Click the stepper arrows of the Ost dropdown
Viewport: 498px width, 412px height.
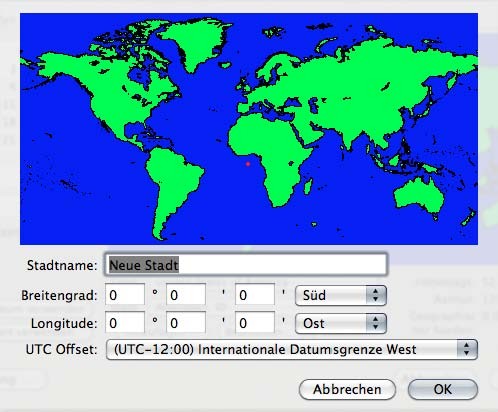click(x=376, y=323)
